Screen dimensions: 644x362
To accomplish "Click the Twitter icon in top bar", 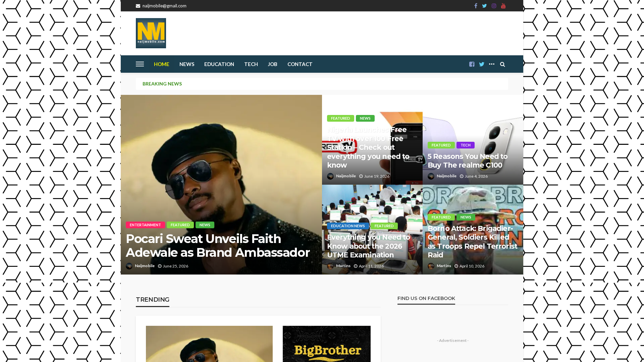I will [x=484, y=6].
